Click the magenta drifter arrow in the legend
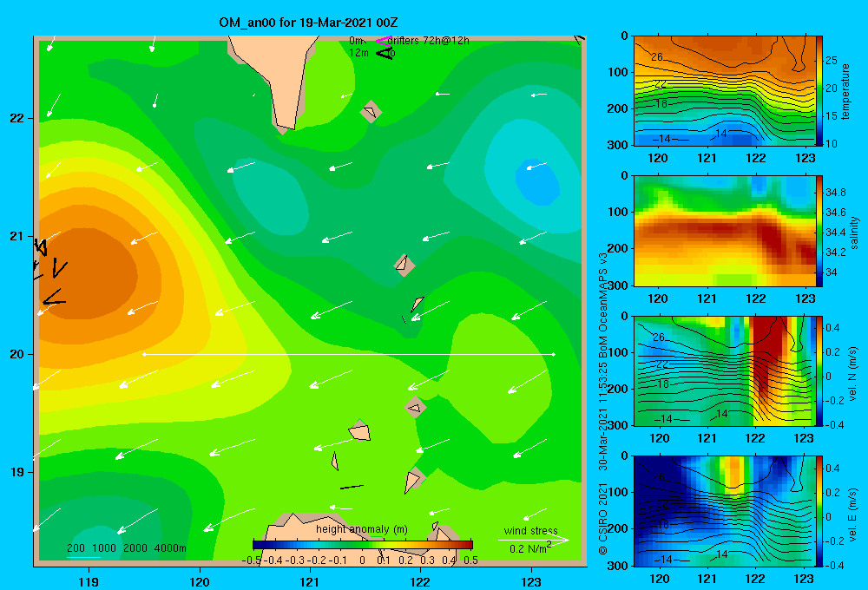868x590 pixels. pos(383,41)
